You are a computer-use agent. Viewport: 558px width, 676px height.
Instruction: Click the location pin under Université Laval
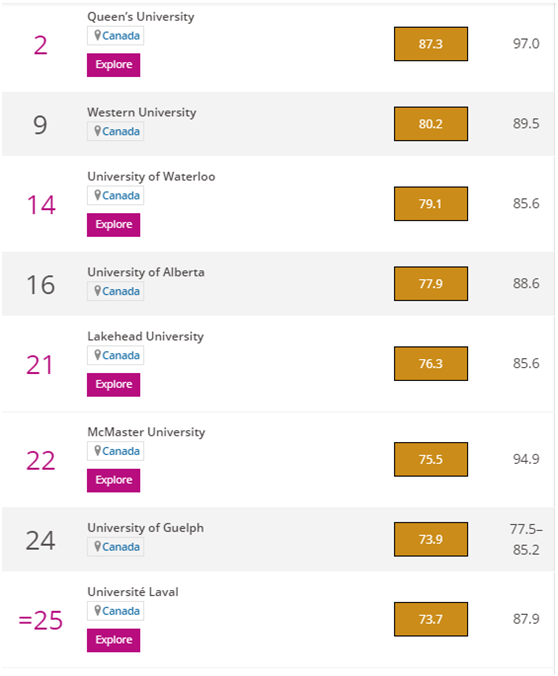[97, 611]
